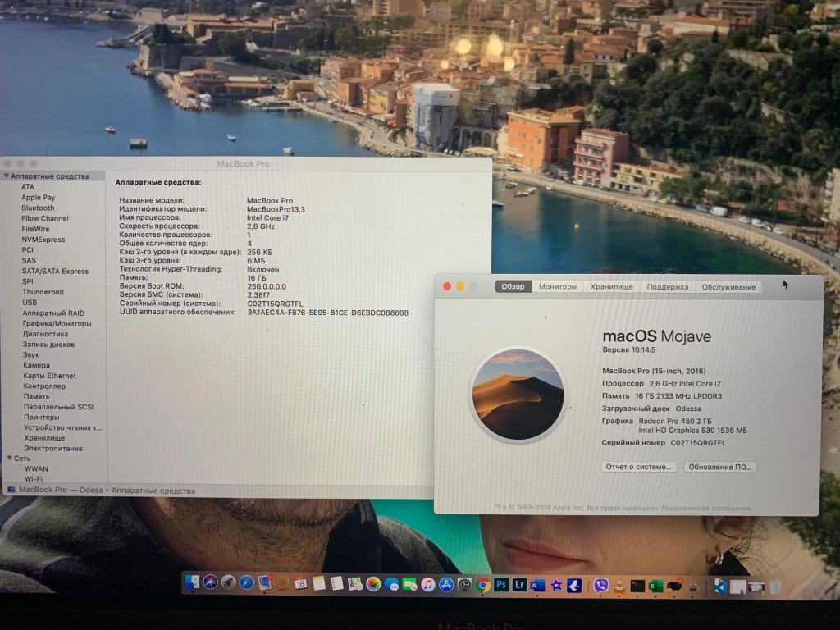
Task: Select Fibre Channel in the sidebar
Action: point(45,218)
